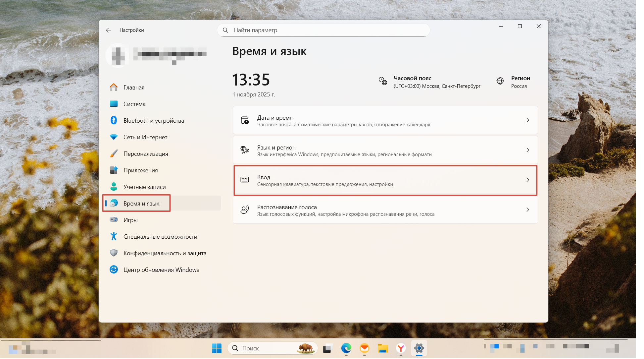Click the Personalization paintbrush icon
This screenshot has width=644, height=359.
coord(114,153)
